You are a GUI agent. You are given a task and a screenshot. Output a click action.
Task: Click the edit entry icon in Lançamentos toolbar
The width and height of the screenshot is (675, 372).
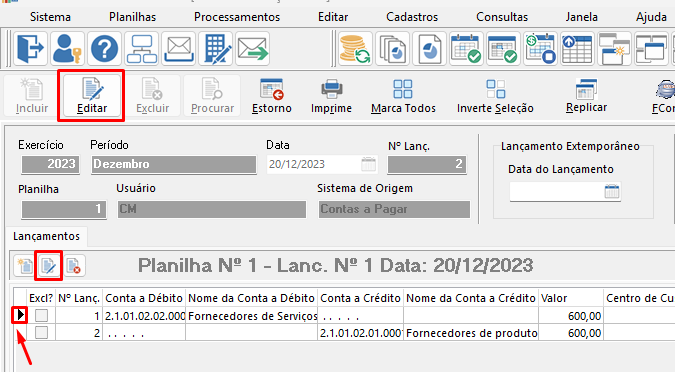[x=48, y=266]
